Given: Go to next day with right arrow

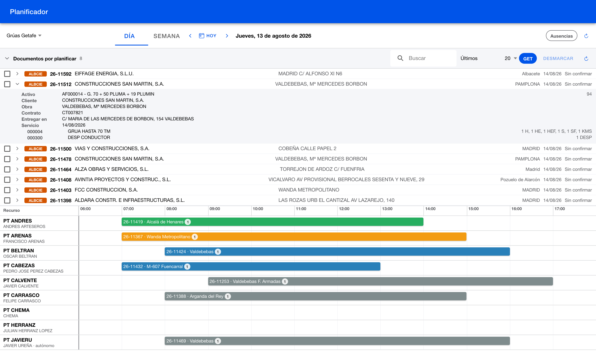Looking at the screenshot, I should (227, 36).
